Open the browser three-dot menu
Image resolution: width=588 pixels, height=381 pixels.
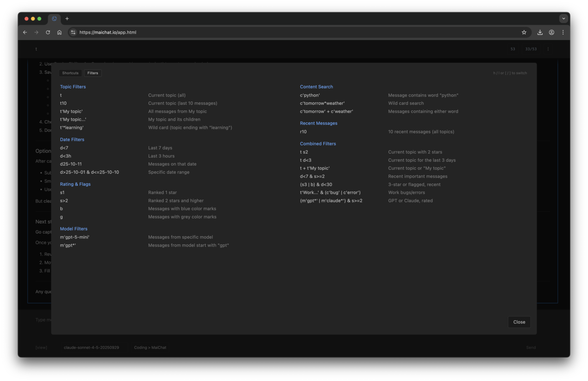[x=563, y=32]
